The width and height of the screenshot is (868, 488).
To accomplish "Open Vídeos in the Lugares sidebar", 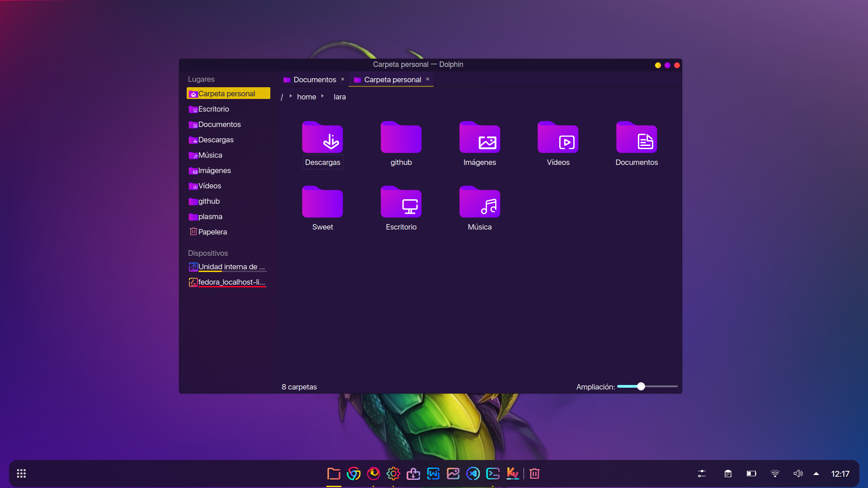I will tap(228, 186).
